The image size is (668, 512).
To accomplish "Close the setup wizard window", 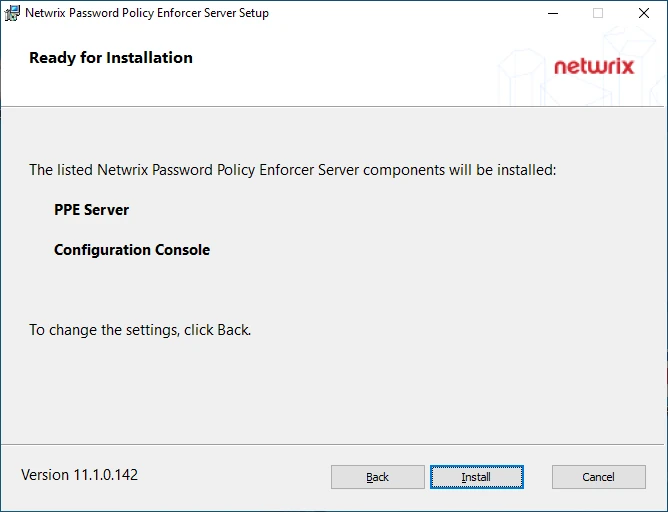I will click(x=644, y=13).
